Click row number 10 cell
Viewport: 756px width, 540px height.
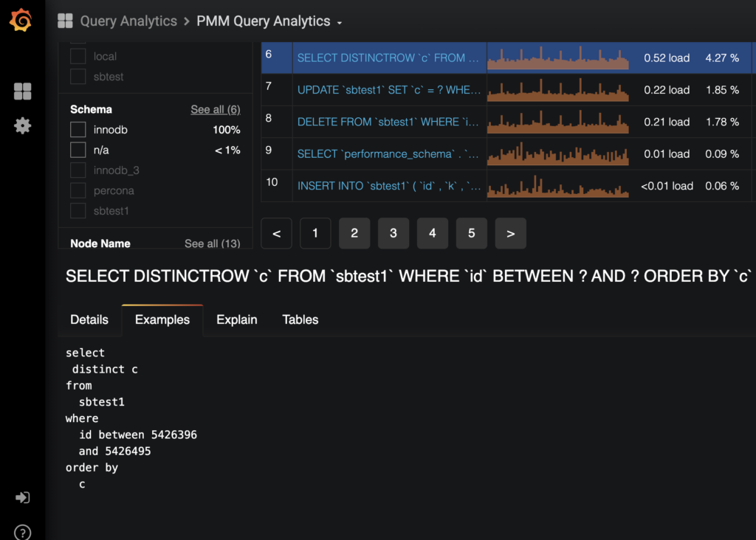pos(276,186)
